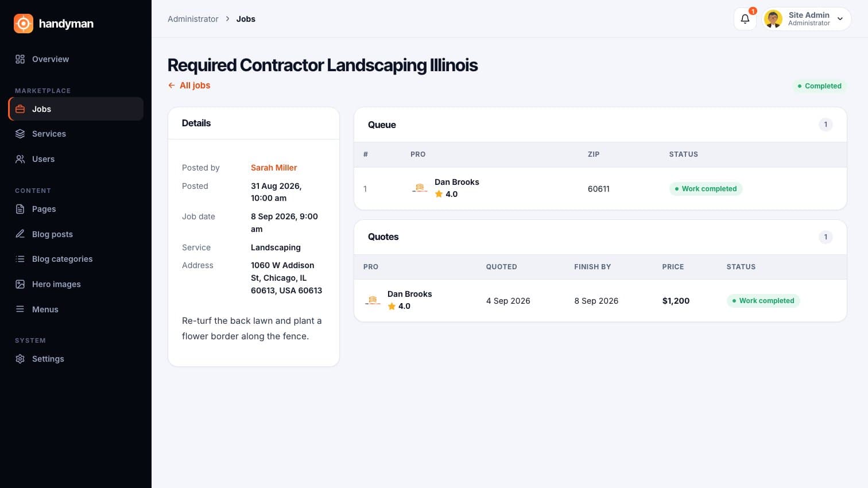The image size is (868, 488).
Task: Click the Work completed badge in Queue
Action: tap(706, 189)
